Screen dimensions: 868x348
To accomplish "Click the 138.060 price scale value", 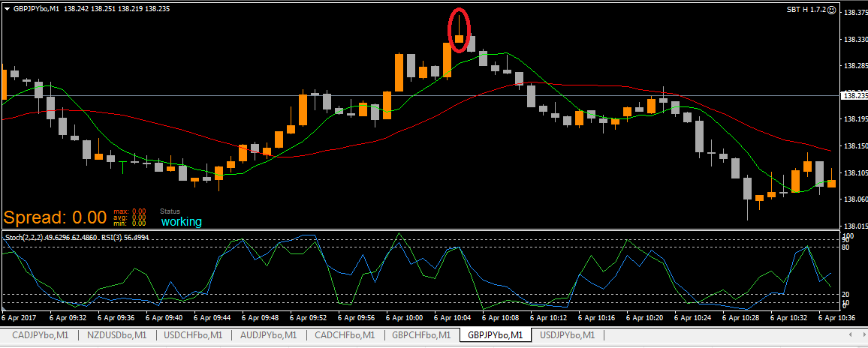I will point(854,199).
